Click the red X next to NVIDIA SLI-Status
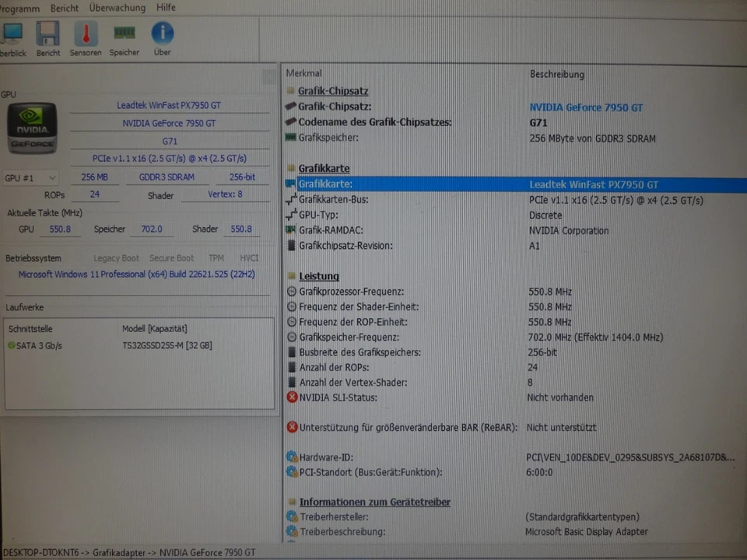The width and height of the screenshot is (747, 560). tap(291, 397)
